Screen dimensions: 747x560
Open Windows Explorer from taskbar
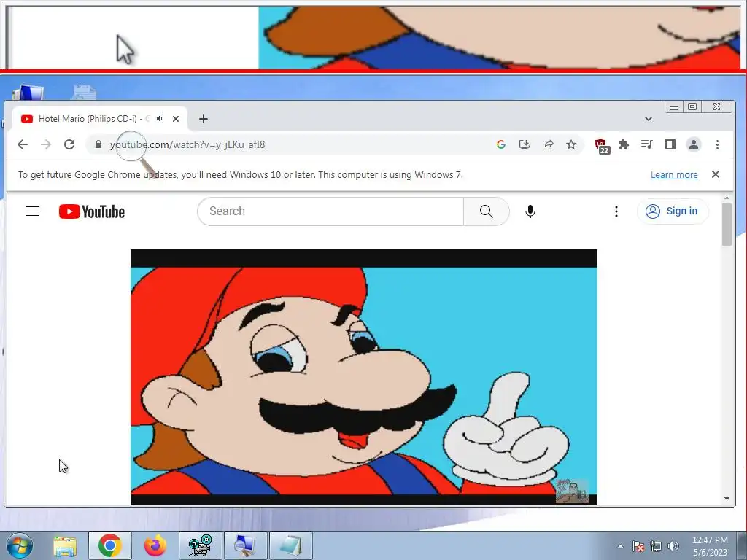65,545
